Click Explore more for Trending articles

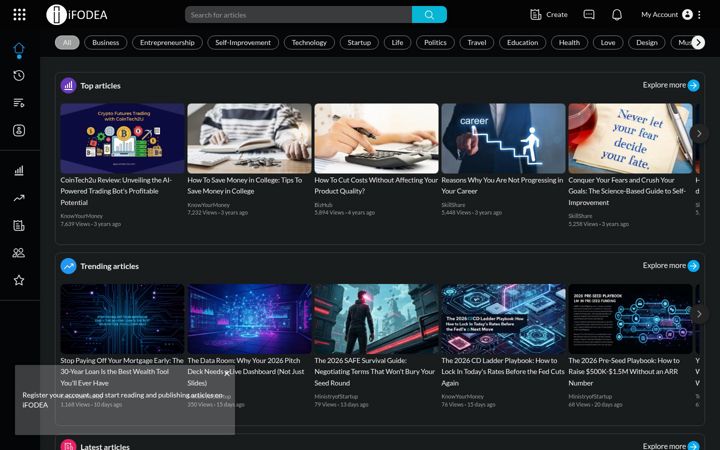click(x=671, y=266)
